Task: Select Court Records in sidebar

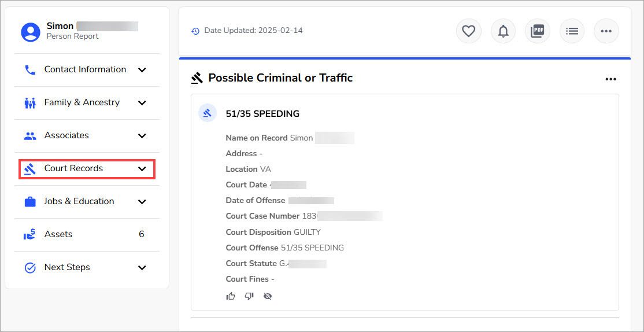Action: [73, 168]
